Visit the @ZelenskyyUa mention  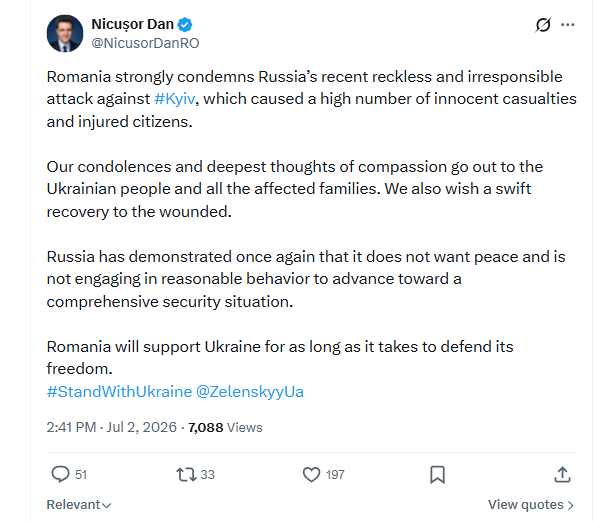(250, 391)
